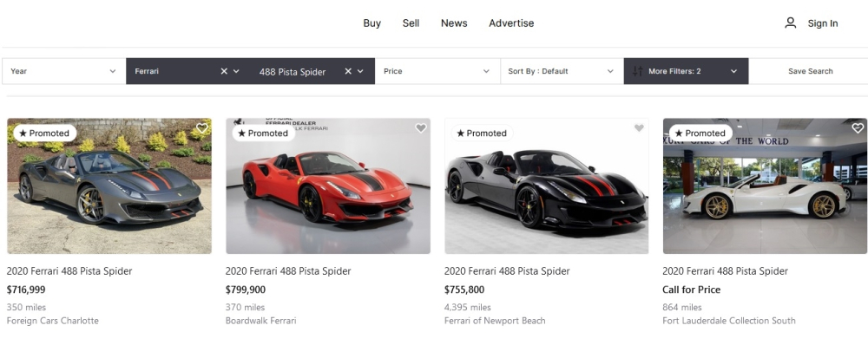Click the Save Search button
This screenshot has height=345, width=868.
click(x=811, y=71)
